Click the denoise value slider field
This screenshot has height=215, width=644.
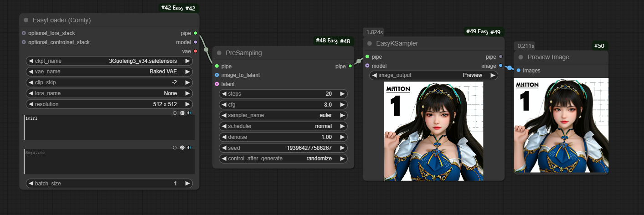pos(283,137)
